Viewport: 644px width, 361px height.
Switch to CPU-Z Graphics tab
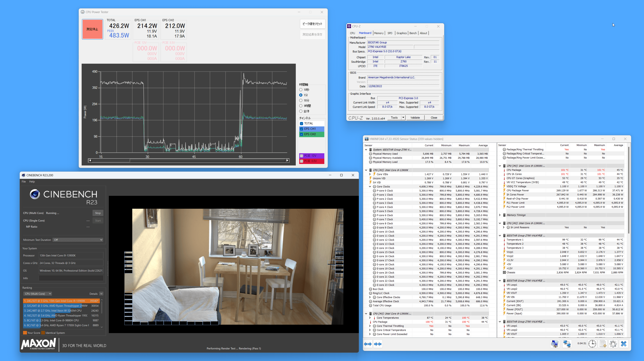[402, 33]
